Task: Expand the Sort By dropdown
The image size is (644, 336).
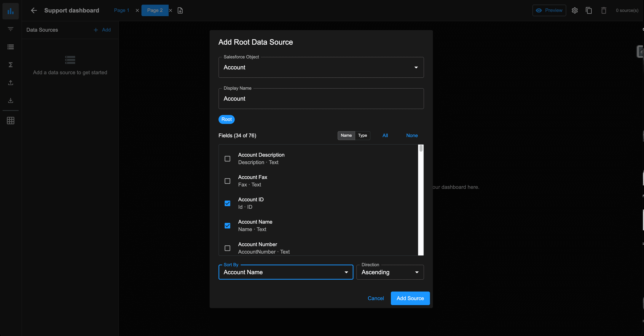Action: point(286,272)
